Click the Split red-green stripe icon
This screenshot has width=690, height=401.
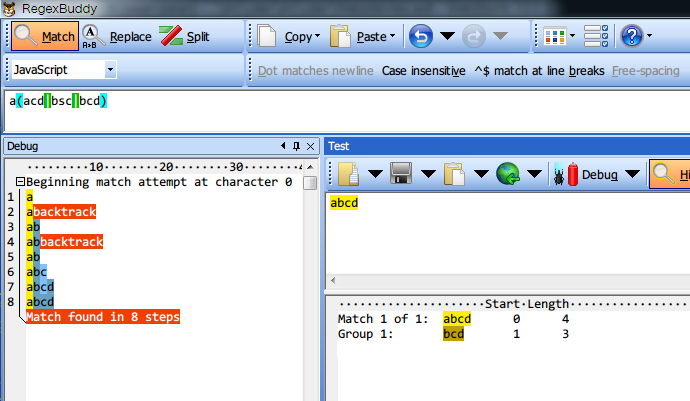[x=171, y=36]
